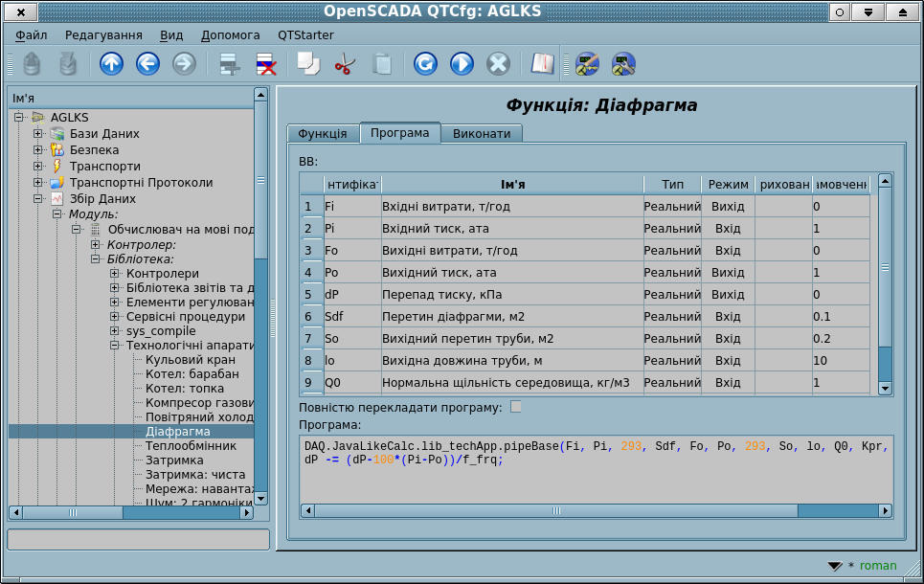Open the 'Редагування' menu

click(103, 34)
